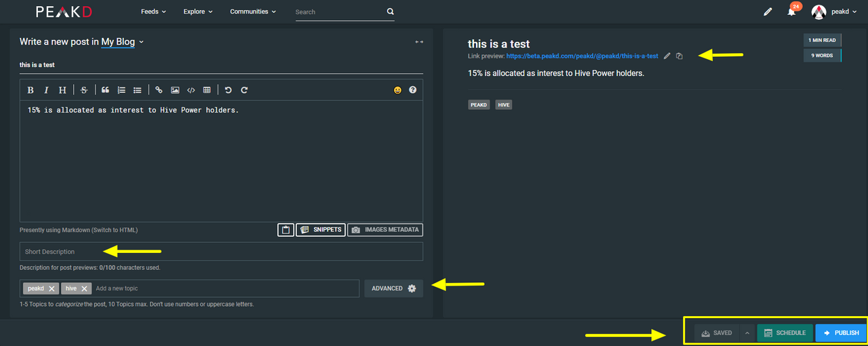Image resolution: width=868 pixels, height=346 pixels.
Task: Edit the link preview with pencil icon
Action: 667,56
